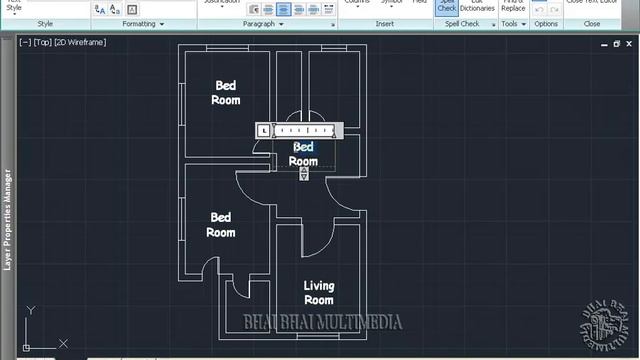Toggle Justify paragraph alignment

tap(313, 9)
